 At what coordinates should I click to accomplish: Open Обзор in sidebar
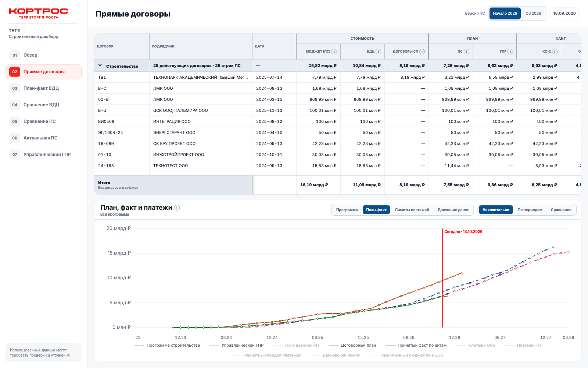(43, 55)
